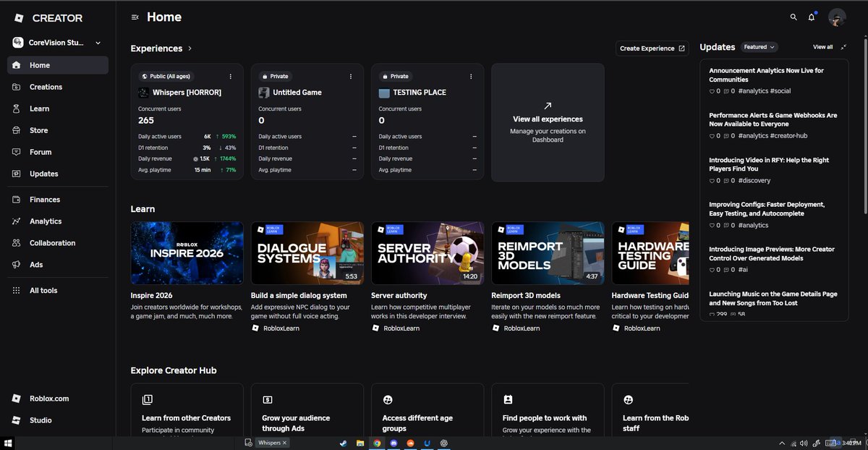Expand the CoreVision Stu… account selector
This screenshot has height=450, width=868.
tap(58, 43)
